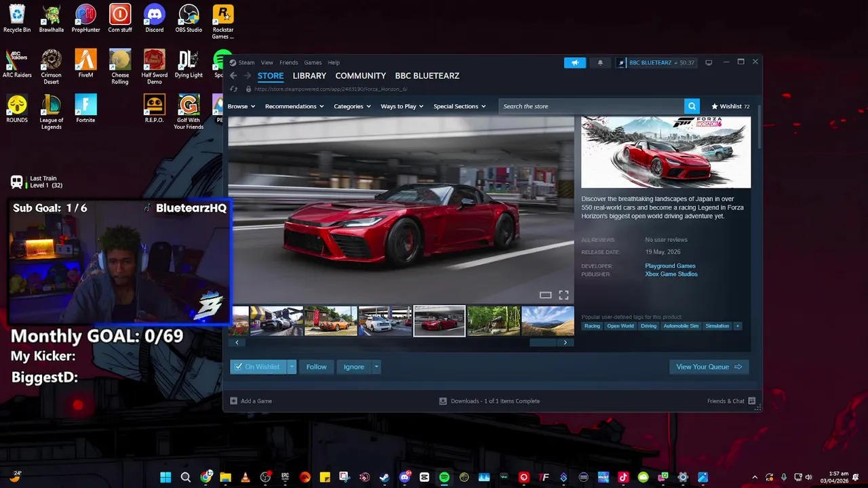This screenshot has width=868, height=488.
Task: Switch to the COMMUNITY tab
Action: pyautogui.click(x=361, y=76)
